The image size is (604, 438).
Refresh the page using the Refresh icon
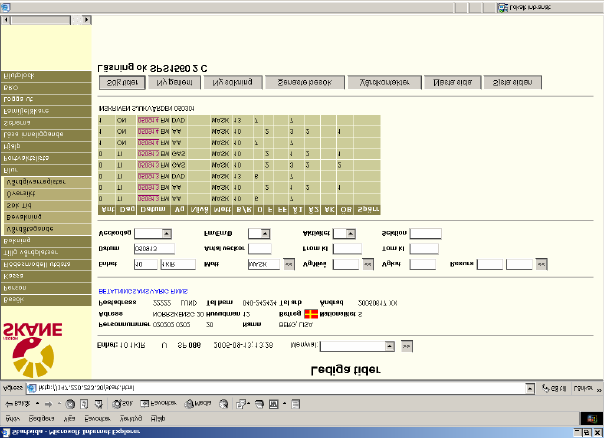coord(84,404)
